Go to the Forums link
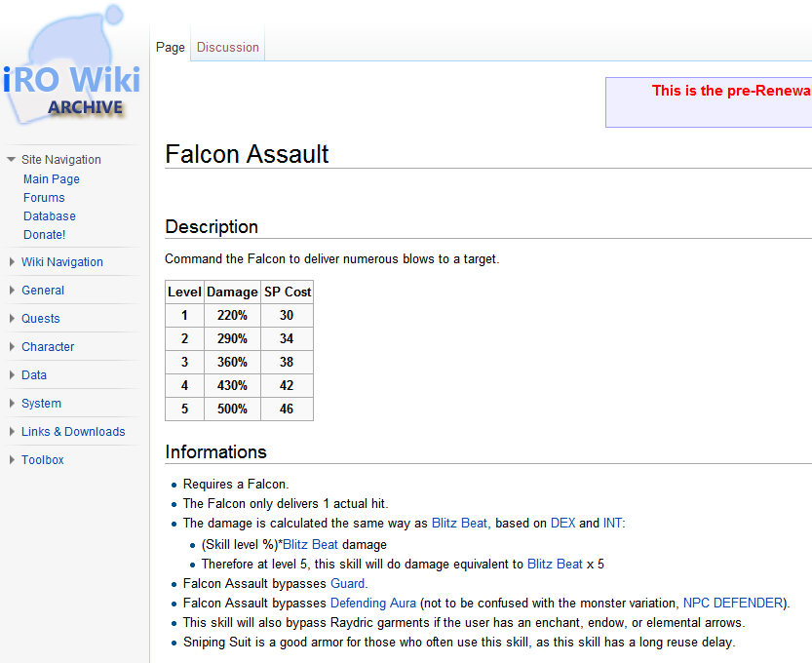The image size is (812, 663). (44, 198)
